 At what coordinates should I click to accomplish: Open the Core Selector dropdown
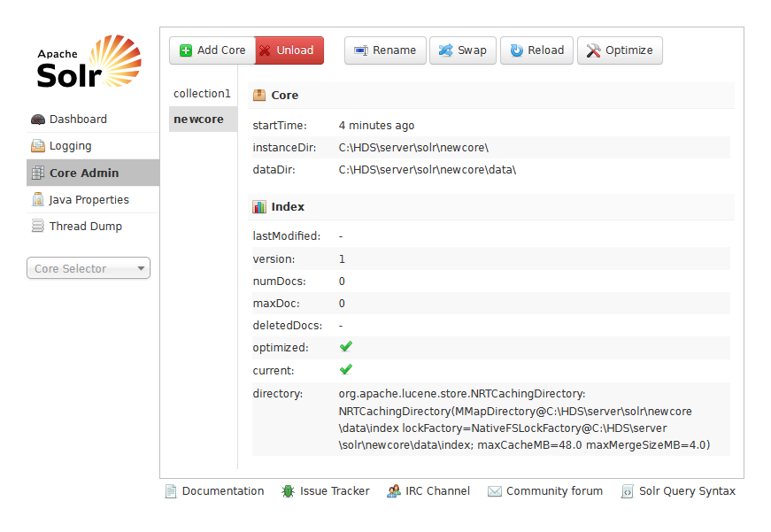click(x=89, y=268)
